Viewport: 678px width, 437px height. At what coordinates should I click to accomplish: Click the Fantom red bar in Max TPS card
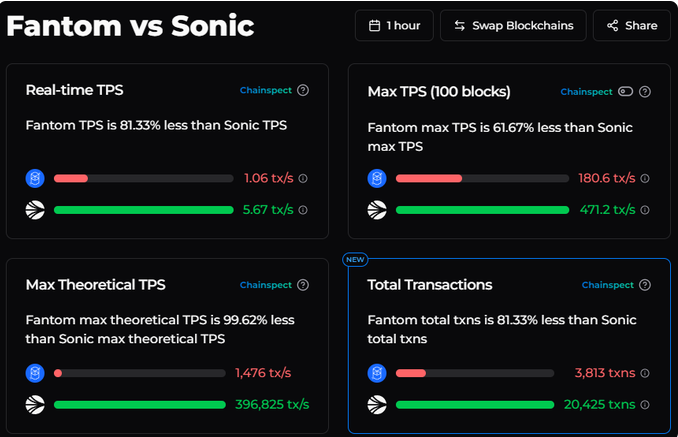tap(429, 179)
